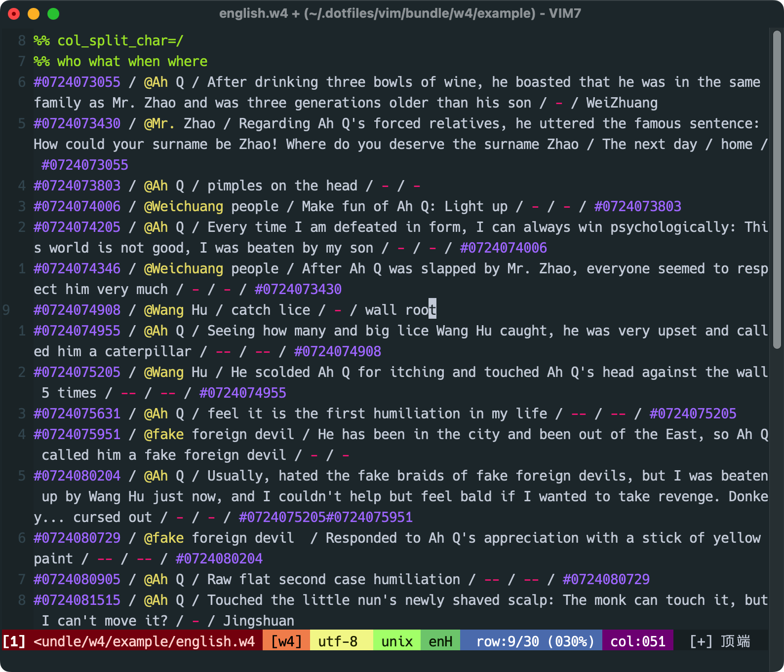This screenshot has width=784, height=672.
Task: Click the reference #0724074955 after '5 times'
Action: click(243, 393)
